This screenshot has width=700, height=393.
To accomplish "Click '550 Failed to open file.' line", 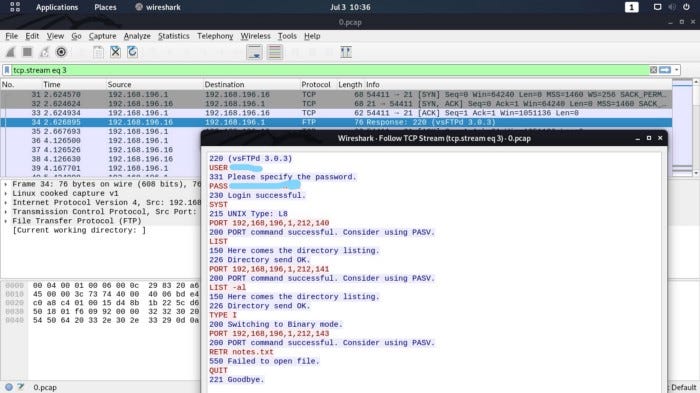I will pos(264,361).
